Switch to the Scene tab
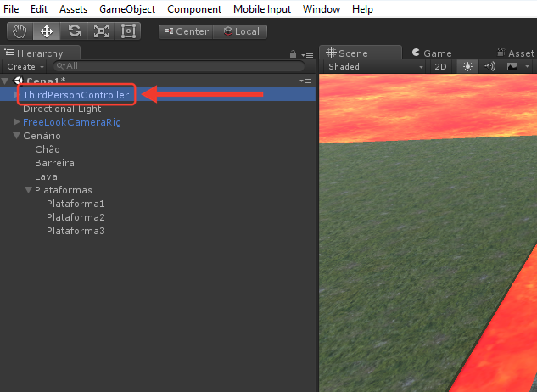 (x=361, y=53)
